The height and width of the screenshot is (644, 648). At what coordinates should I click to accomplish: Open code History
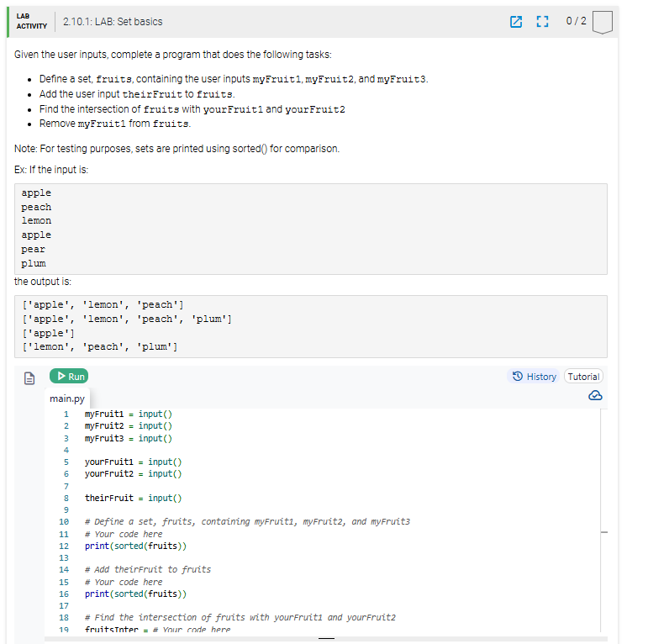click(534, 377)
